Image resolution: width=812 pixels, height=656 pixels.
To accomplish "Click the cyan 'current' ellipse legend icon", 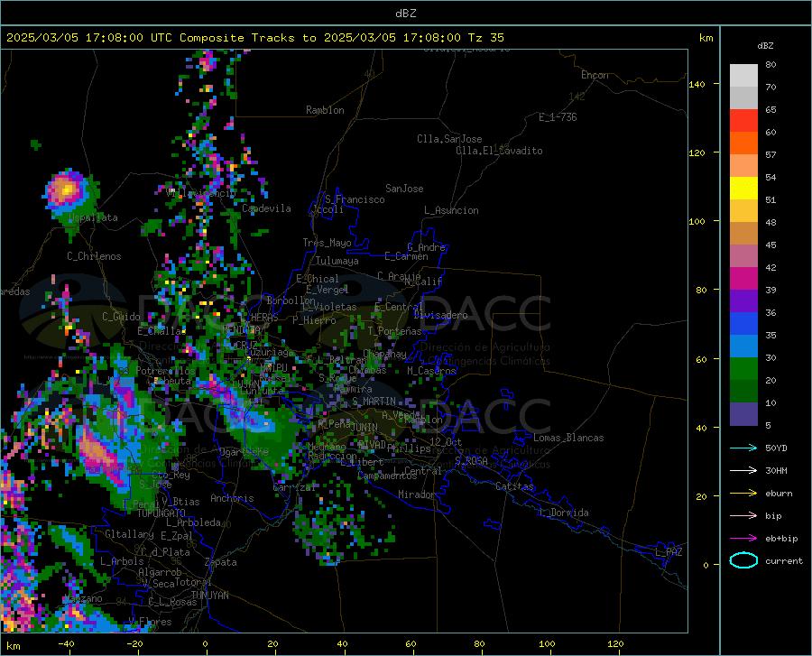I will 743,560.
